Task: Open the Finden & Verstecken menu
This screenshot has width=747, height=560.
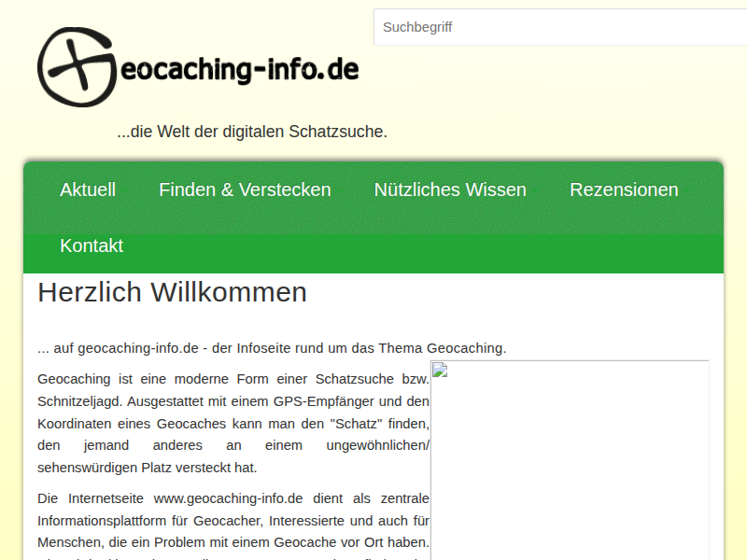Action: (x=245, y=190)
